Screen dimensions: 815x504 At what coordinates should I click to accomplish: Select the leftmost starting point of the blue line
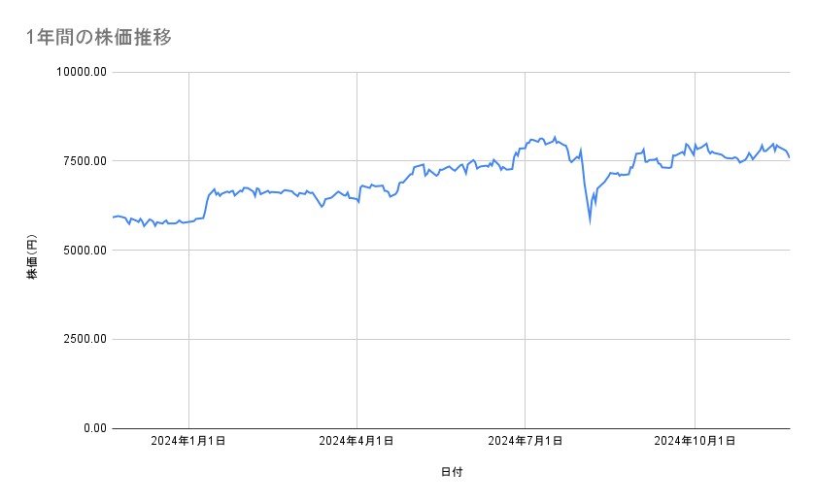(113, 217)
